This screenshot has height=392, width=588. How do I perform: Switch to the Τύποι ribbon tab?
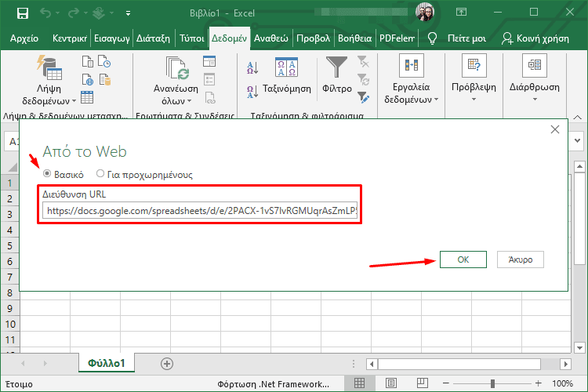tap(191, 38)
